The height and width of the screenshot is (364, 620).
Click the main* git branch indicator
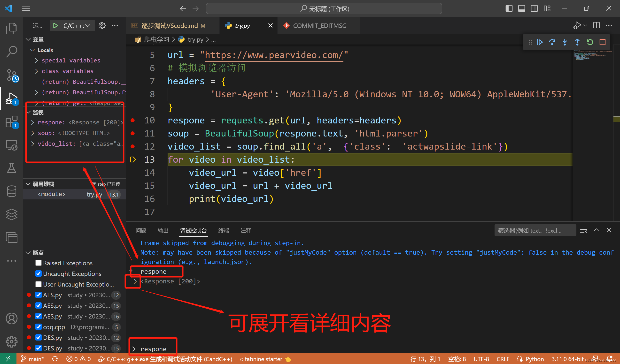pos(33,359)
